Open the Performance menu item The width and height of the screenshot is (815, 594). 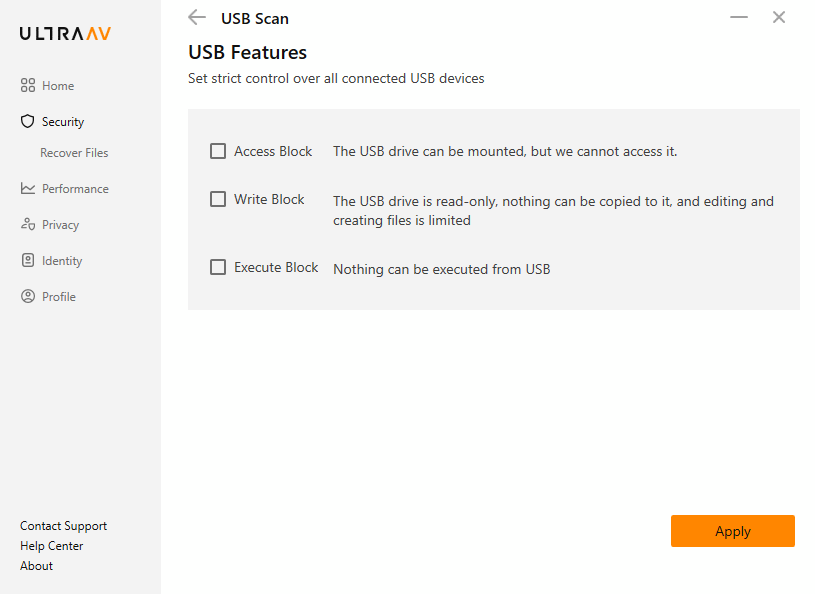[x=75, y=189]
